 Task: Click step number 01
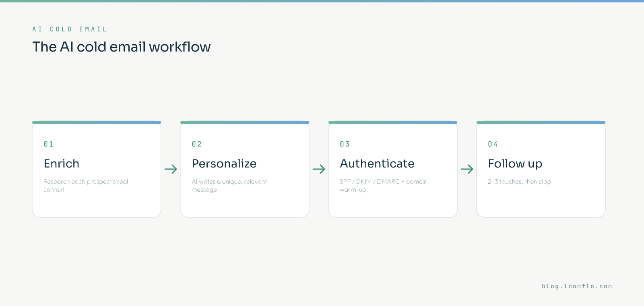click(49, 144)
